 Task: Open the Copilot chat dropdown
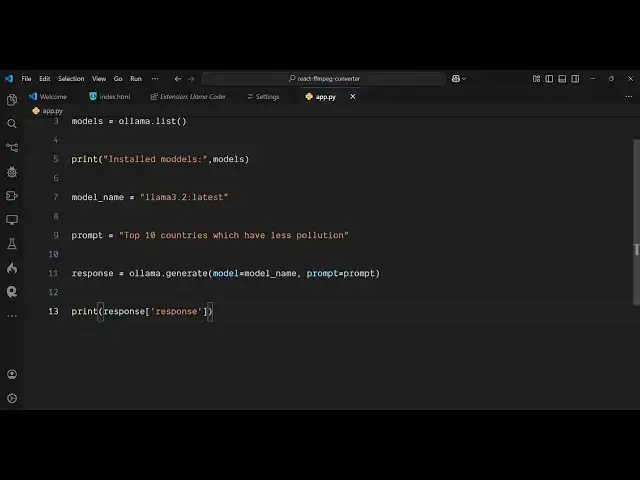click(x=459, y=78)
